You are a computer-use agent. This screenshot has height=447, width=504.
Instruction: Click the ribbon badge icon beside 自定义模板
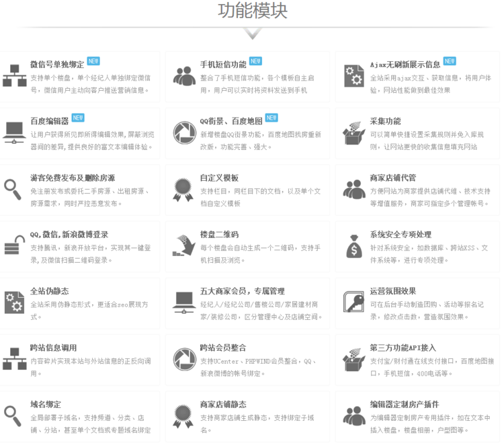183,190
